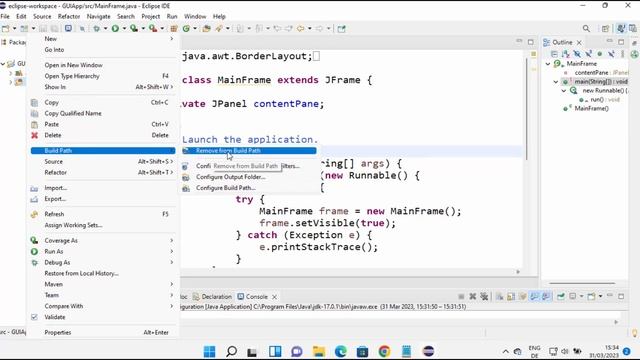Toggle Hide Non-Public Members green dot
The width and height of the screenshot is (640, 360).
600,54
